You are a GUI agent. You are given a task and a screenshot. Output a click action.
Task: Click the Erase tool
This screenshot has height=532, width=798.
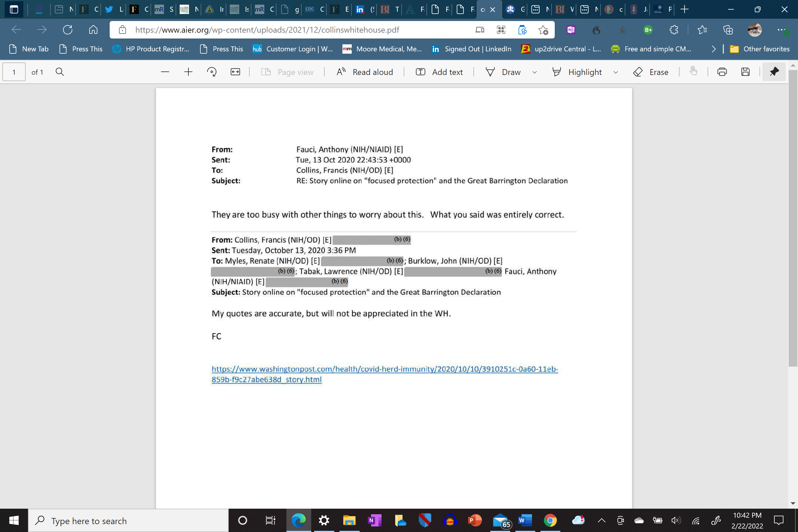click(651, 72)
